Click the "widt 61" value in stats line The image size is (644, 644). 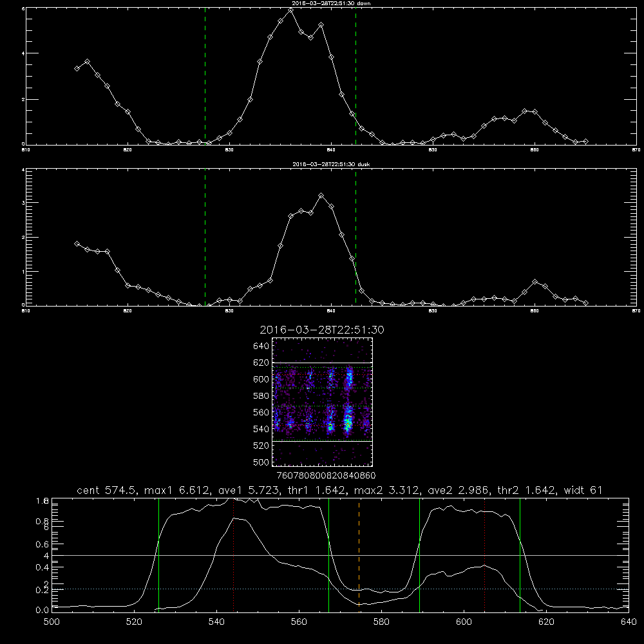583,490
